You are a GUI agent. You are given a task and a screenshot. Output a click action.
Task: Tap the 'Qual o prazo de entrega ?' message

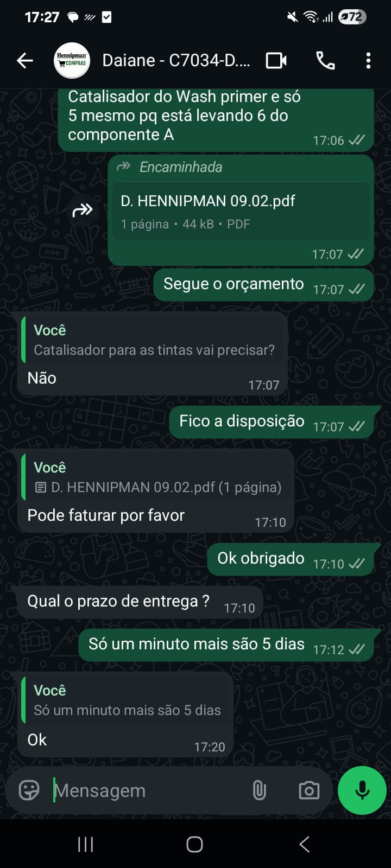(118, 602)
